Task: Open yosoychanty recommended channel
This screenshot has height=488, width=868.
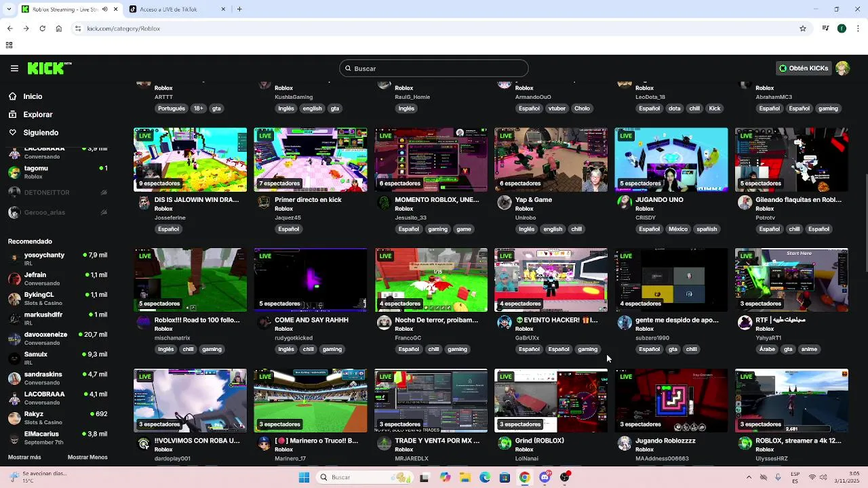Action: click(58, 259)
